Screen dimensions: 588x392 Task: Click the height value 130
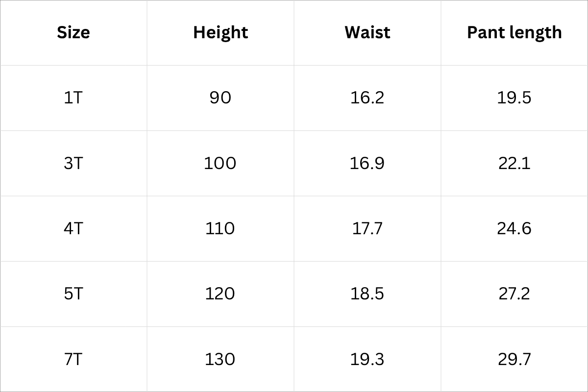pyautogui.click(x=220, y=359)
